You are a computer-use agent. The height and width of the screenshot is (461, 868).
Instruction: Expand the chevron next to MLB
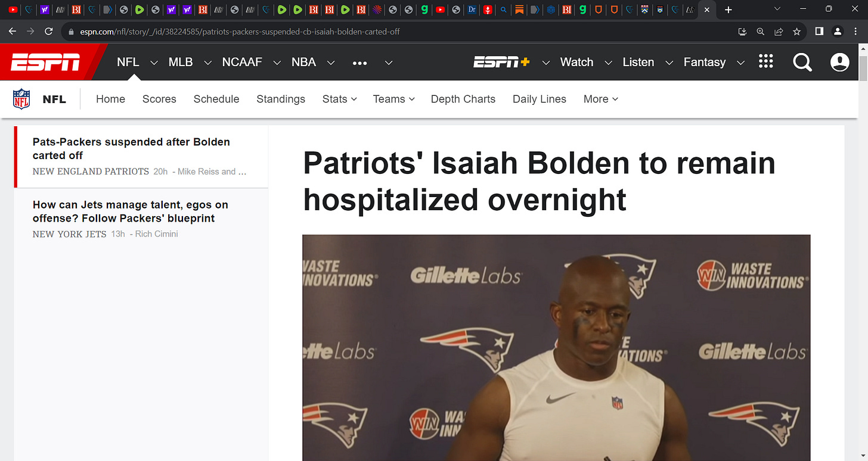(207, 63)
